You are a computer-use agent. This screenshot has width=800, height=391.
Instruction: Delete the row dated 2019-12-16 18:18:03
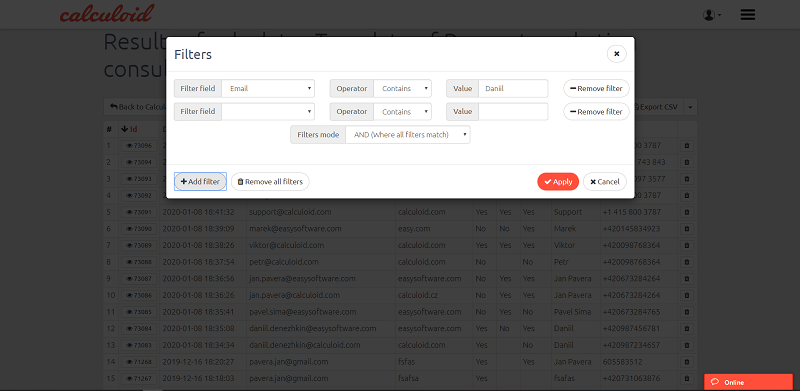[x=687, y=379]
